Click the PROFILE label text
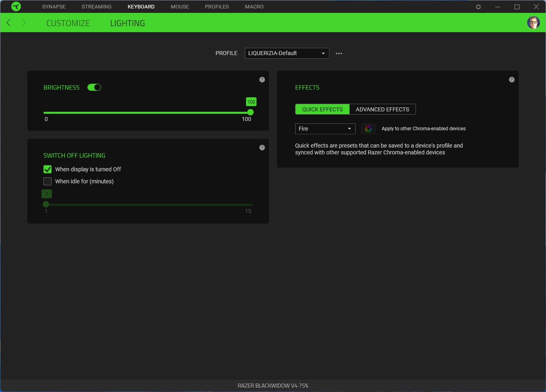This screenshot has height=392, width=546. 226,53
